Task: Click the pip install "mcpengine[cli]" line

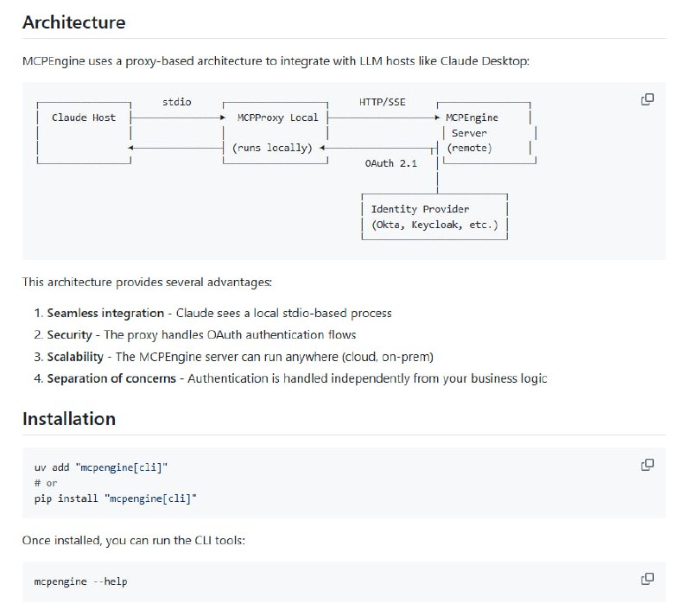Action: tap(116, 499)
